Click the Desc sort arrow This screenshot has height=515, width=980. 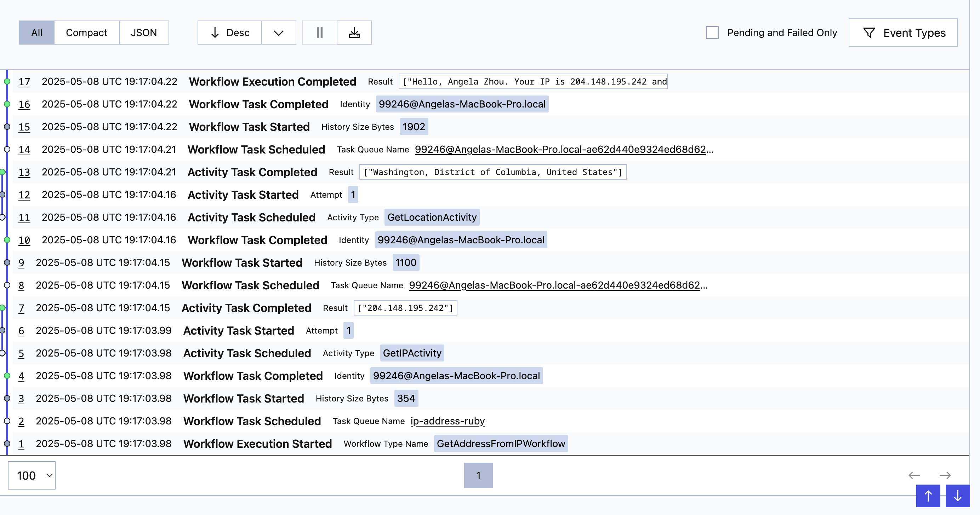point(229,32)
